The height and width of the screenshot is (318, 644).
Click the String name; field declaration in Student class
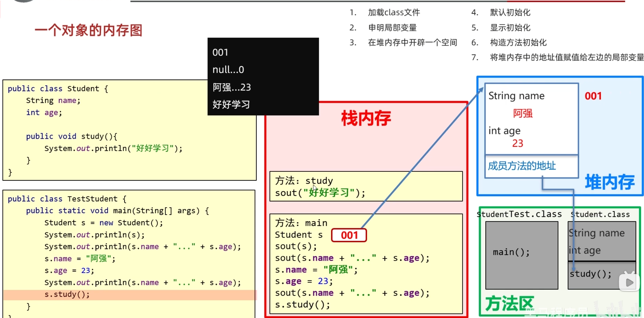(53, 101)
